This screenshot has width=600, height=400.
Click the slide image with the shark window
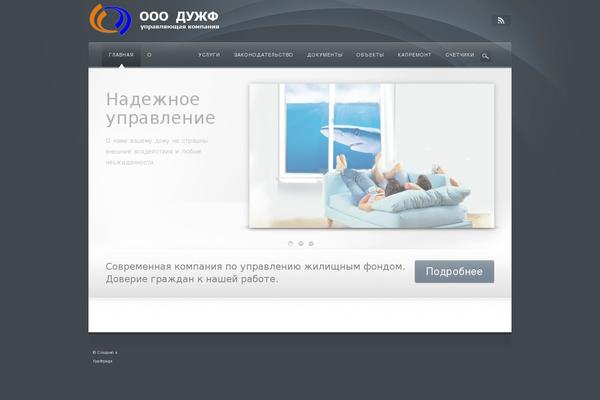pos(372,156)
